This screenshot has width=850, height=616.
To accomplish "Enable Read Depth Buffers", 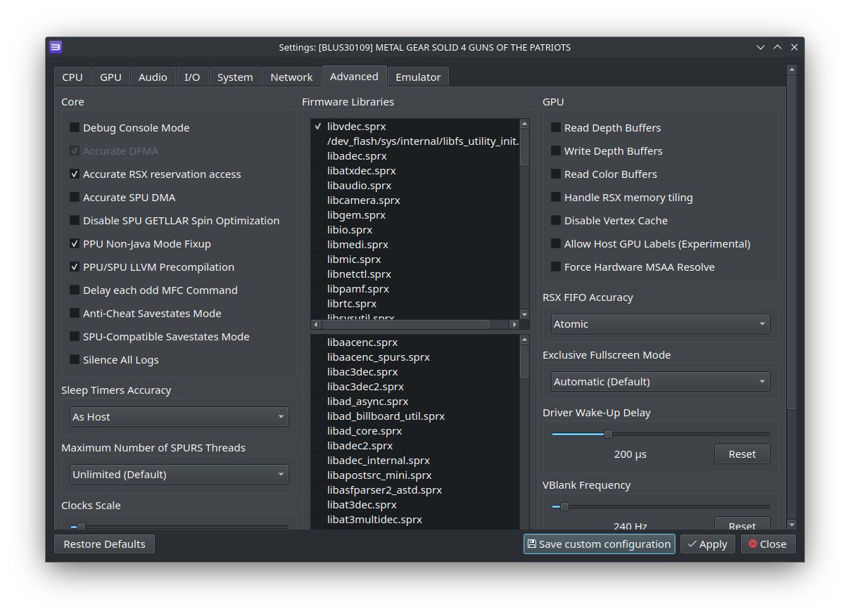I will (555, 127).
